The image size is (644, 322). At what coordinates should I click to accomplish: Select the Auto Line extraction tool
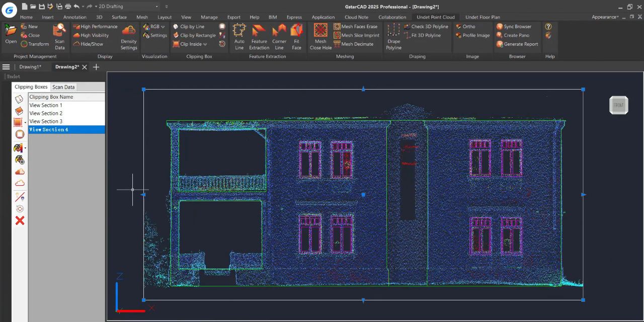[239, 37]
